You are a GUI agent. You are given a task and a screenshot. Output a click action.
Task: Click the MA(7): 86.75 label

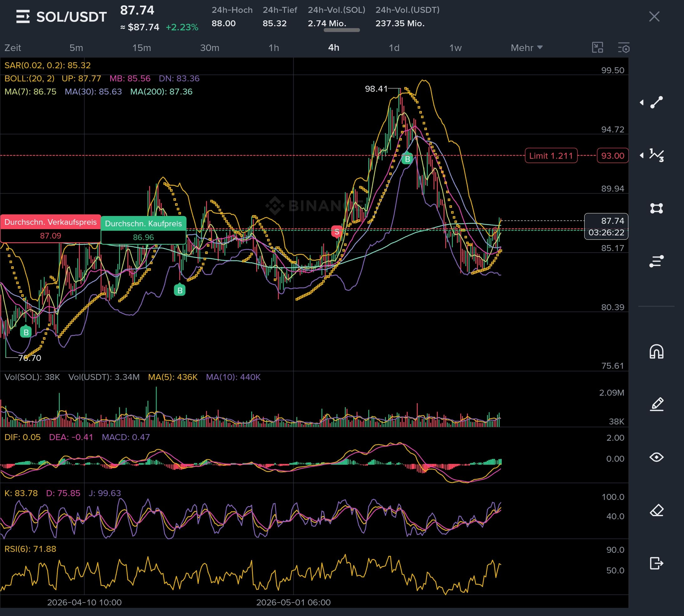(x=30, y=92)
